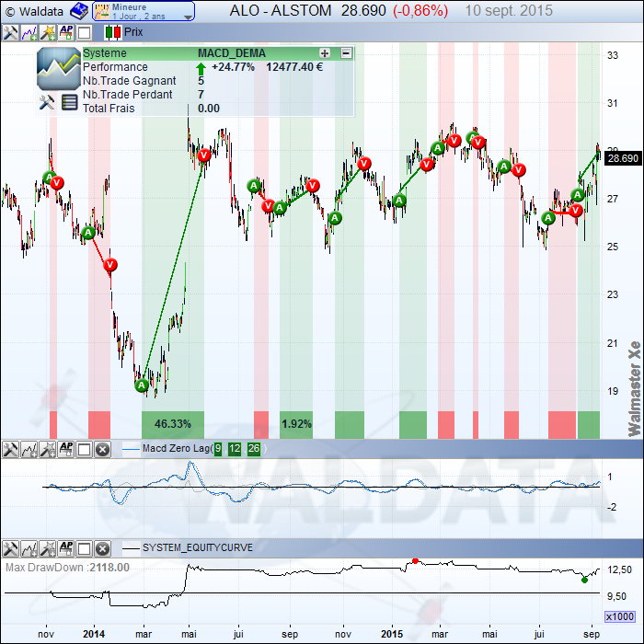This screenshot has width=644, height=644.
Task: Click the SYSTEM_EQUITYCURVE black line swatch
Action: [x=132, y=548]
